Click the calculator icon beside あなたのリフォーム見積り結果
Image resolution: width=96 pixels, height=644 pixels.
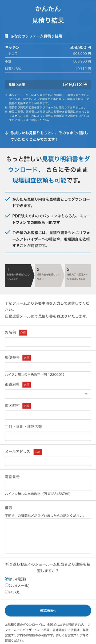6,36
